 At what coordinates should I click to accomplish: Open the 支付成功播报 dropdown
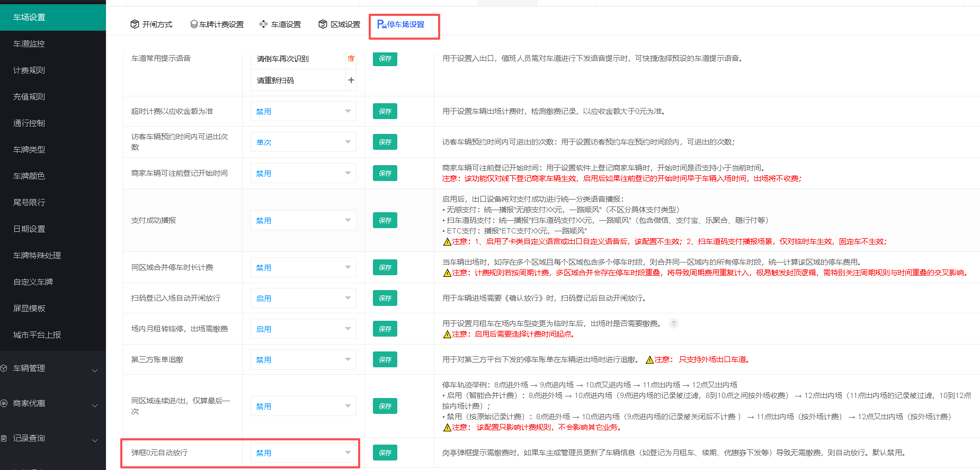point(304,220)
